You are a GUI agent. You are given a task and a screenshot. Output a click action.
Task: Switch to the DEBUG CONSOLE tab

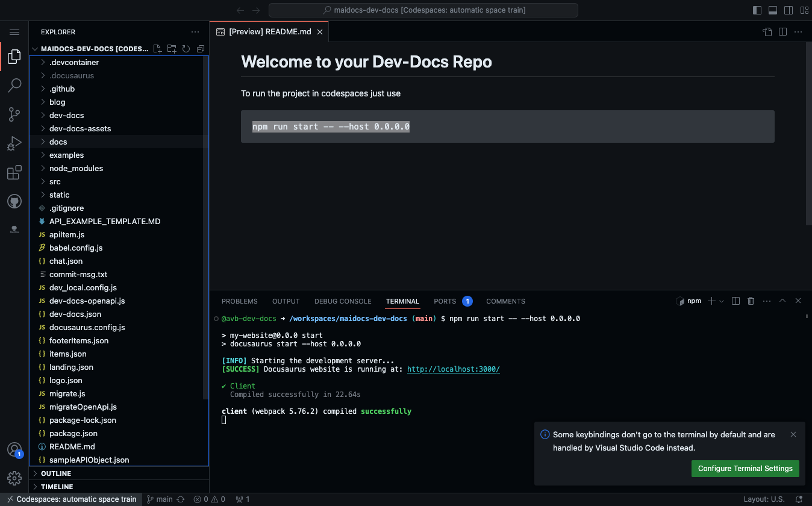(x=342, y=301)
